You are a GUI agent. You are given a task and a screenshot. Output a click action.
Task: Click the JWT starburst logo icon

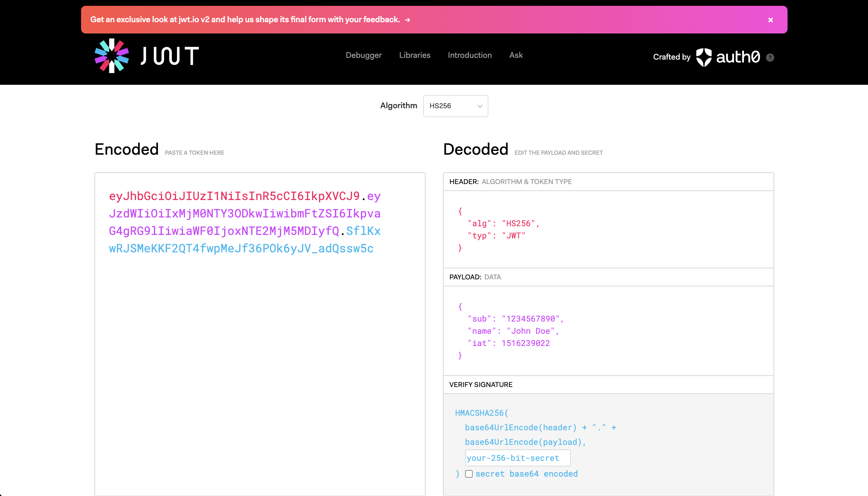(112, 56)
